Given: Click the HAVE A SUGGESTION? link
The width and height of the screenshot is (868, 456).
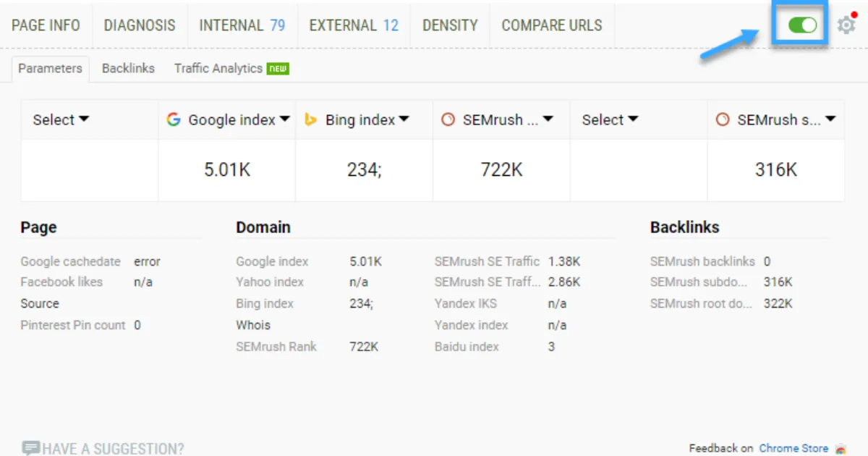Looking at the screenshot, I should 103,449.
